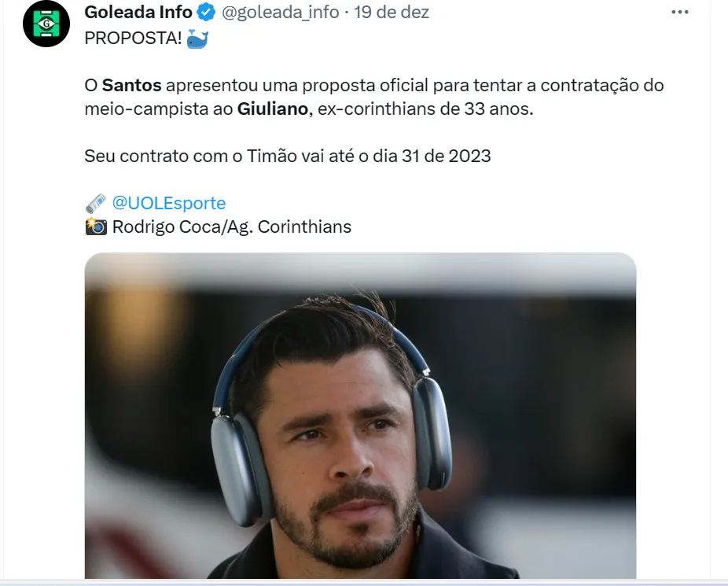
Task: Open the three-dot more options menu
Action: (680, 12)
